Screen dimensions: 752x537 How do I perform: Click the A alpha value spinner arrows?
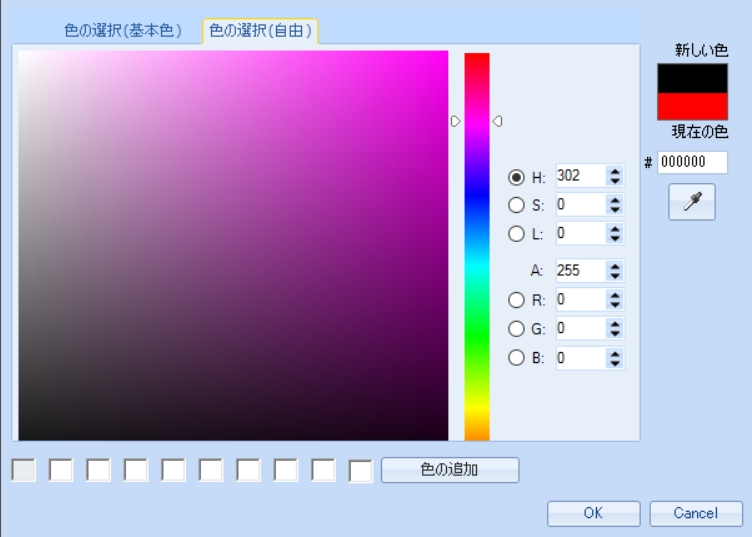[x=615, y=270]
